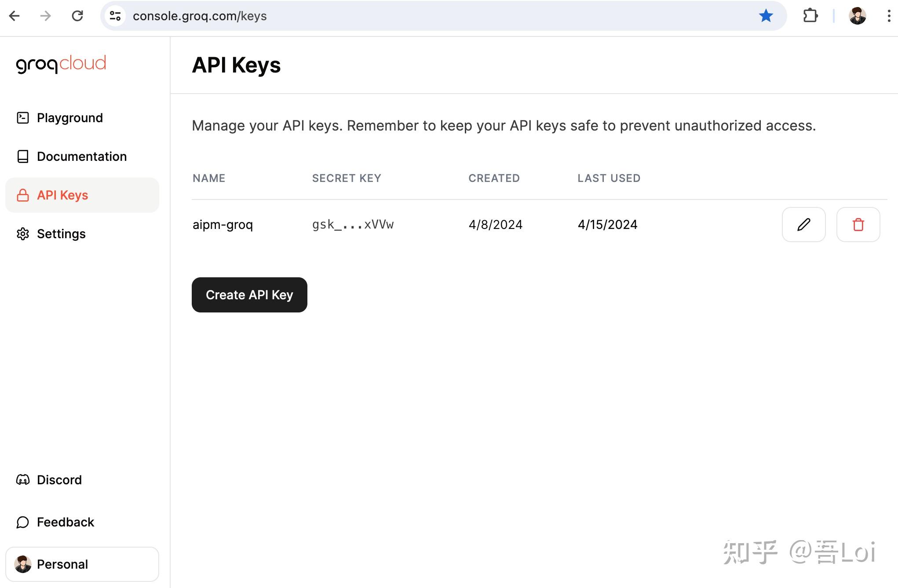Open the Chrome three-dot menu
This screenshot has height=588, width=898.
pyautogui.click(x=889, y=16)
